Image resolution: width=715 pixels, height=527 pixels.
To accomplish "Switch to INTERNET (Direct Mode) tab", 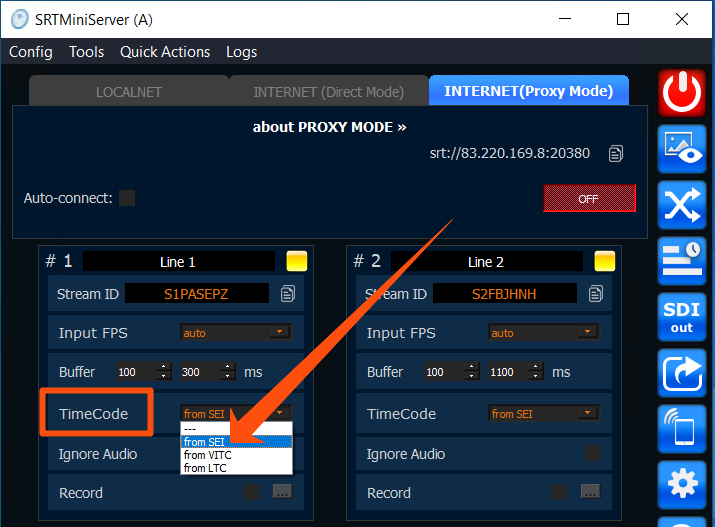I will click(329, 92).
